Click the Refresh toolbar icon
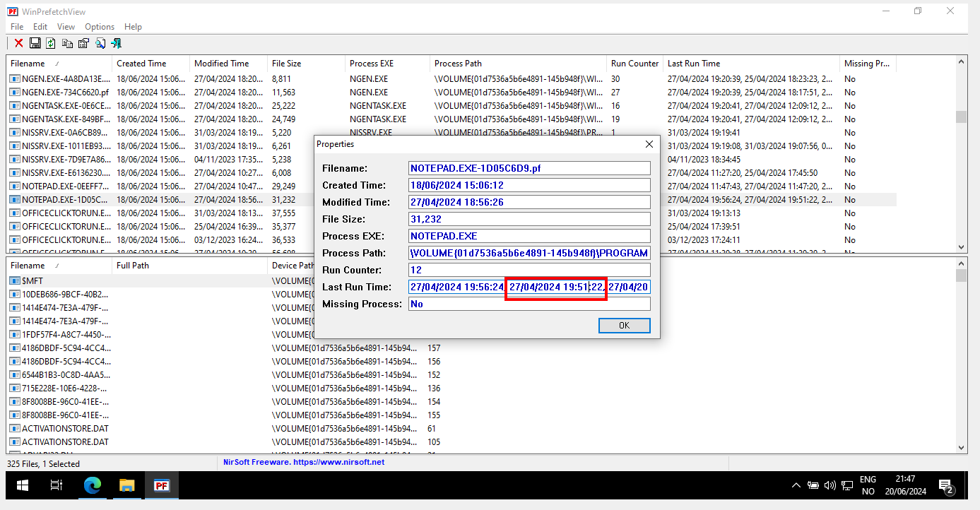 coord(51,44)
